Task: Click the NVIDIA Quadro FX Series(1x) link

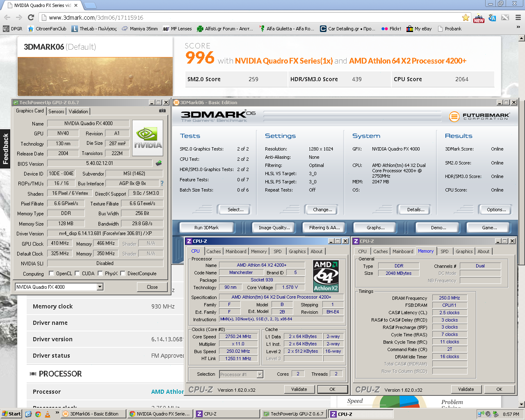Action: (284, 61)
